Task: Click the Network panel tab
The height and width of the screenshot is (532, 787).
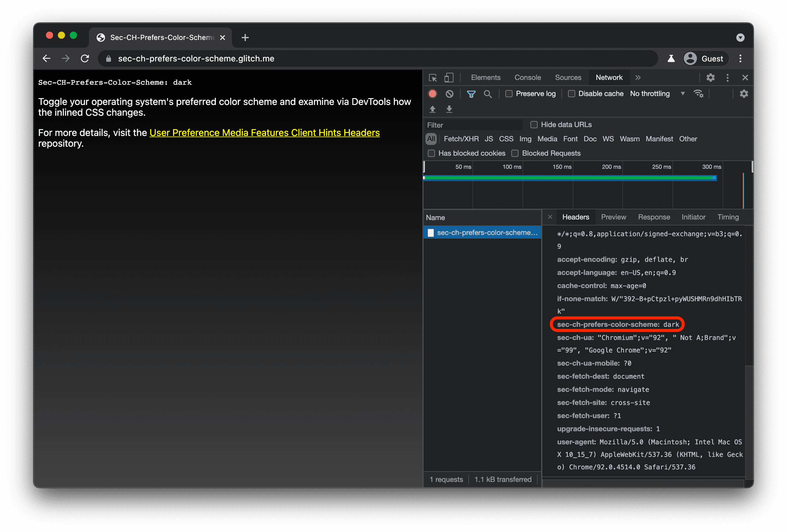Action: 608,77
